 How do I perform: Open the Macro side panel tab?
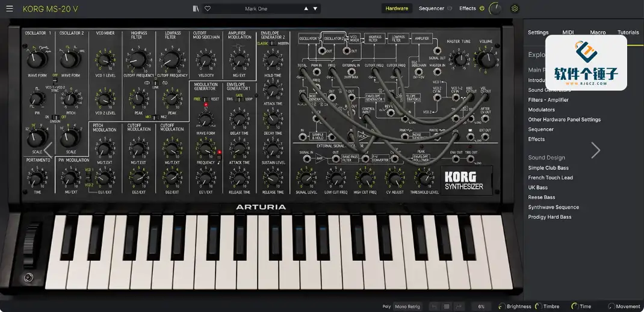tap(598, 32)
